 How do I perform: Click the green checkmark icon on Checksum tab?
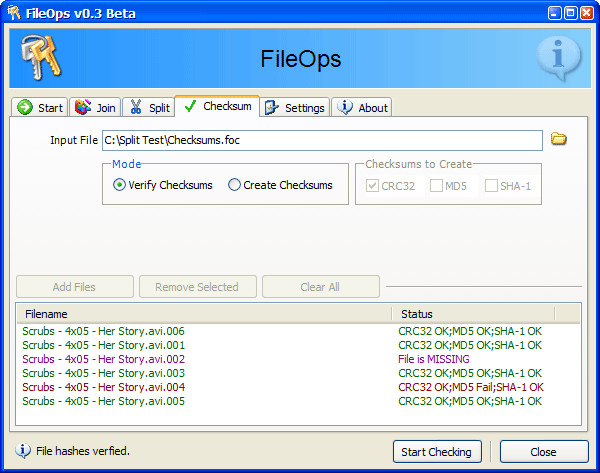pyautogui.click(x=190, y=106)
